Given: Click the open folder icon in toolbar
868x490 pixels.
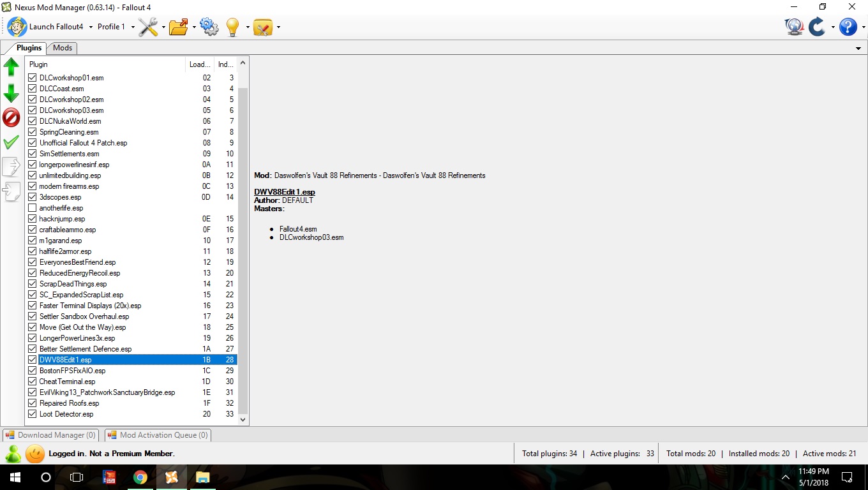Looking at the screenshot, I should point(179,27).
